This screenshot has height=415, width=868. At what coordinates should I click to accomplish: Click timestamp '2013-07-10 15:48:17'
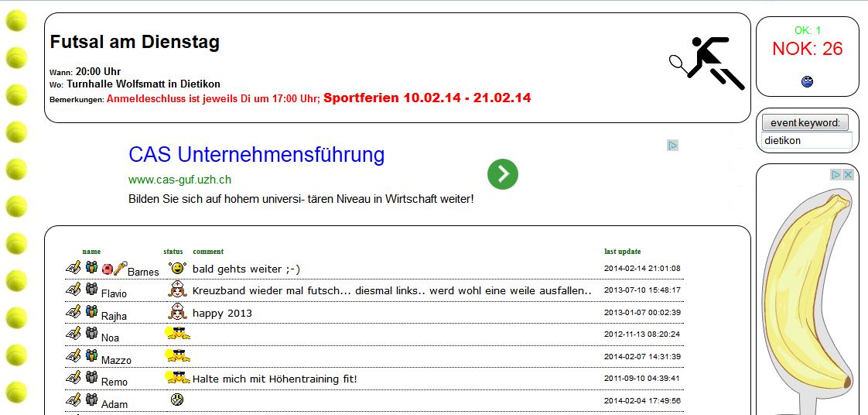click(642, 290)
